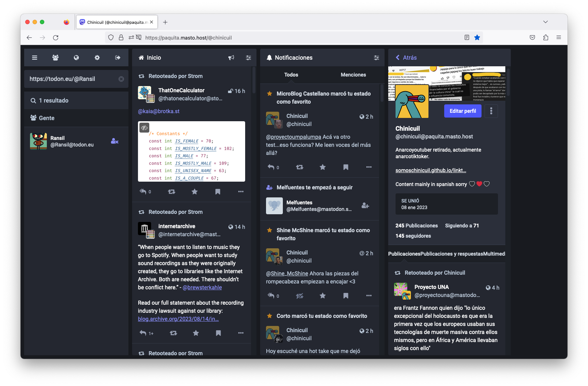Open the list all tabs chevron
Image resolution: width=588 pixels, height=386 pixels.
(546, 22)
